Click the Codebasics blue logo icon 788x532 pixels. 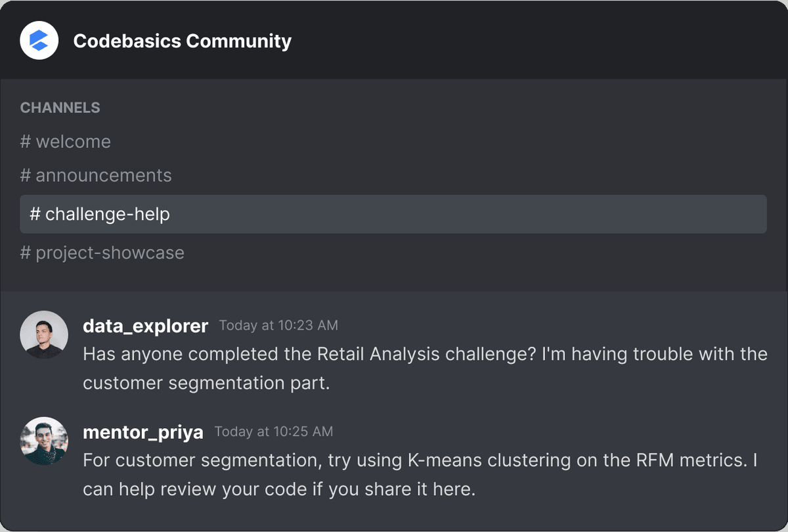point(39,40)
